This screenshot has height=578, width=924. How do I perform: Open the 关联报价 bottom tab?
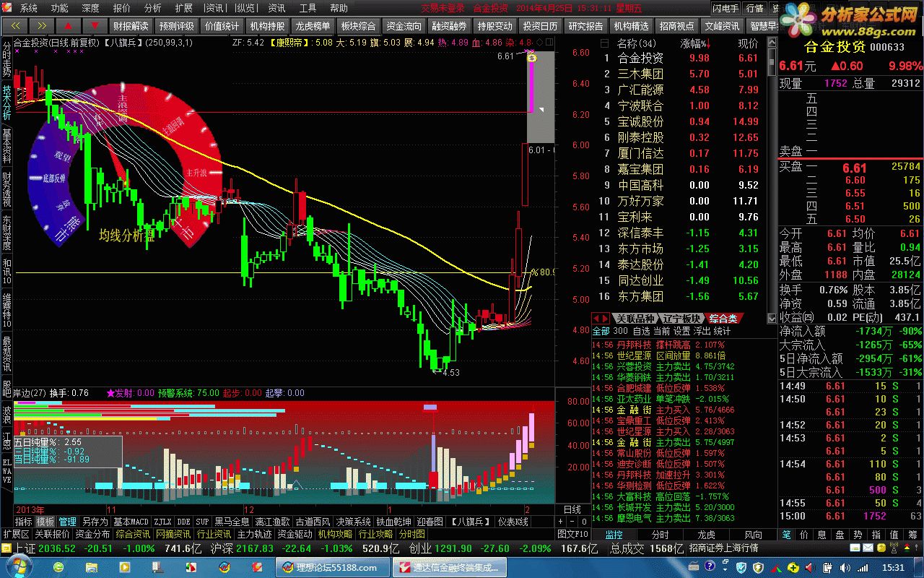(53, 534)
